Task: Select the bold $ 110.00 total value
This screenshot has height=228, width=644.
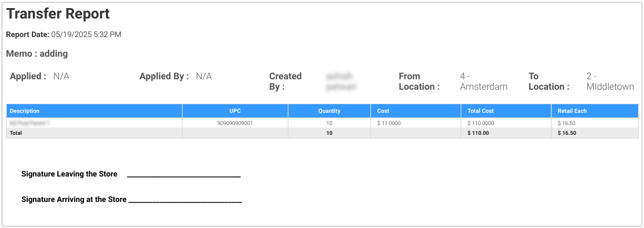Action: (478, 133)
